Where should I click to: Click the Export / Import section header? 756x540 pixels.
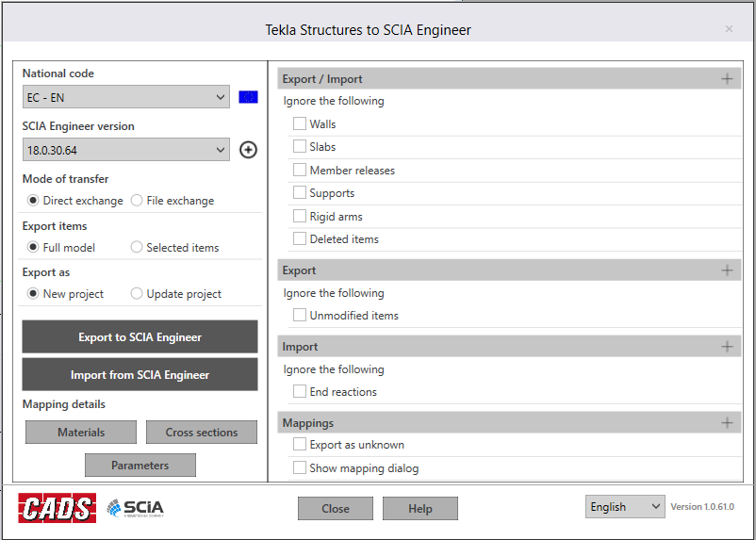509,79
